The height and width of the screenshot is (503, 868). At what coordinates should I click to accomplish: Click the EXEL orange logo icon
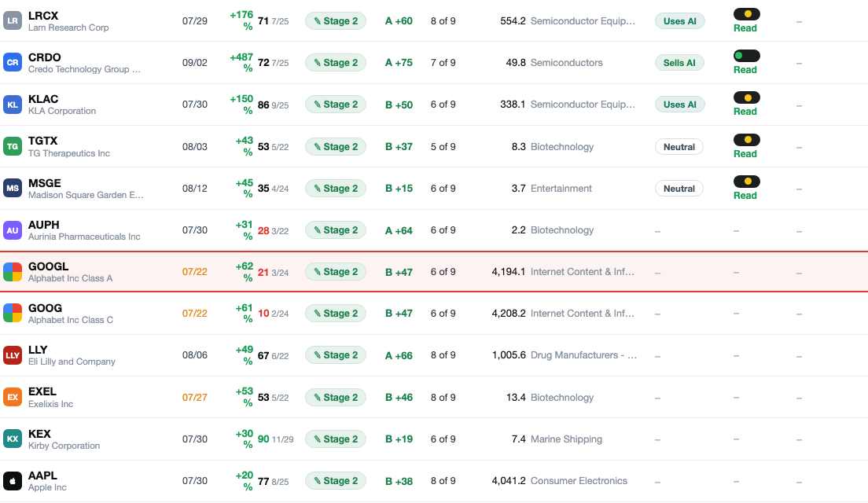tap(12, 398)
